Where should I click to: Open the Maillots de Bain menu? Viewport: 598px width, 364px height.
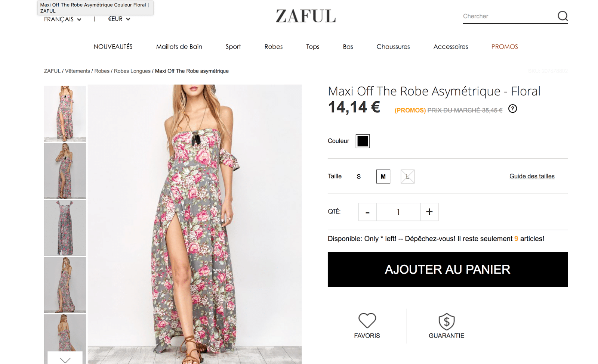(179, 47)
